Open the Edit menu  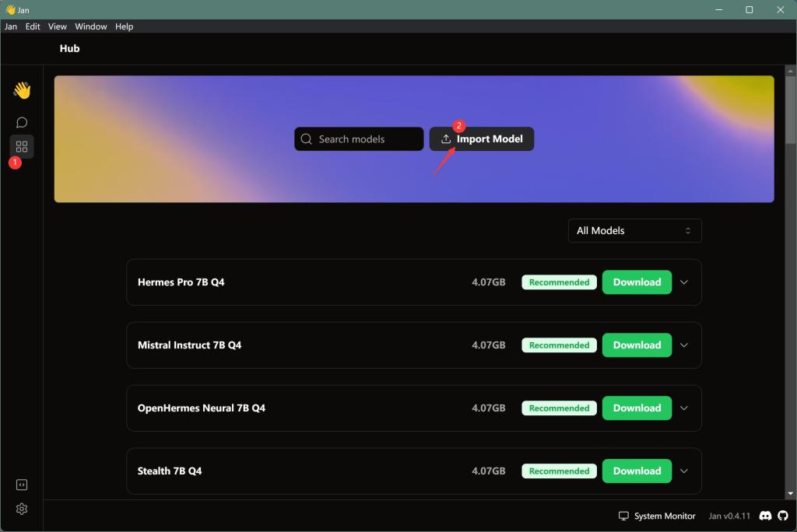pyautogui.click(x=33, y=26)
